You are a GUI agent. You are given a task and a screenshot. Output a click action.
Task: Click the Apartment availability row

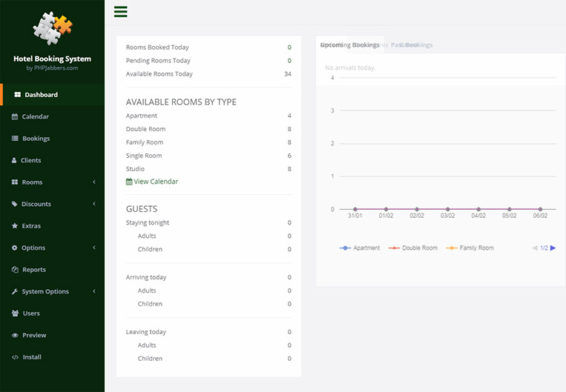pos(208,116)
